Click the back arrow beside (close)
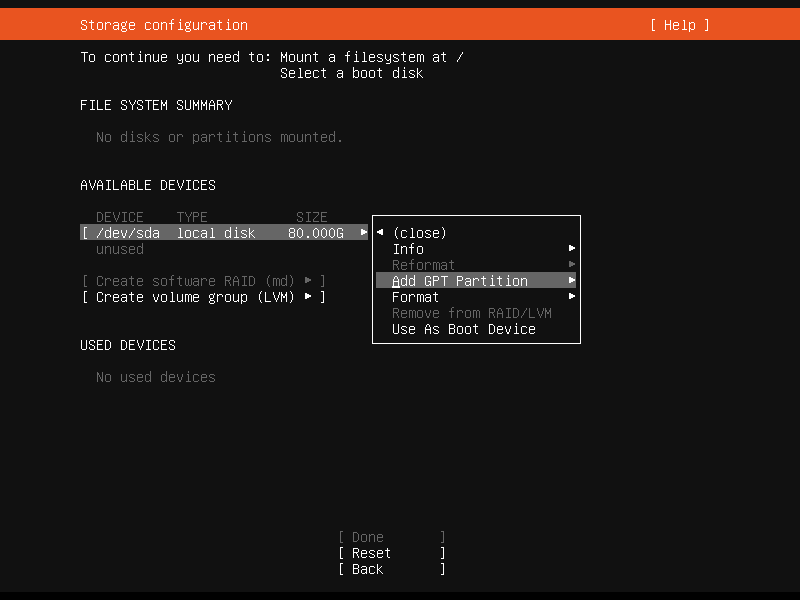Screen dimensions: 800x600 [x=380, y=232]
